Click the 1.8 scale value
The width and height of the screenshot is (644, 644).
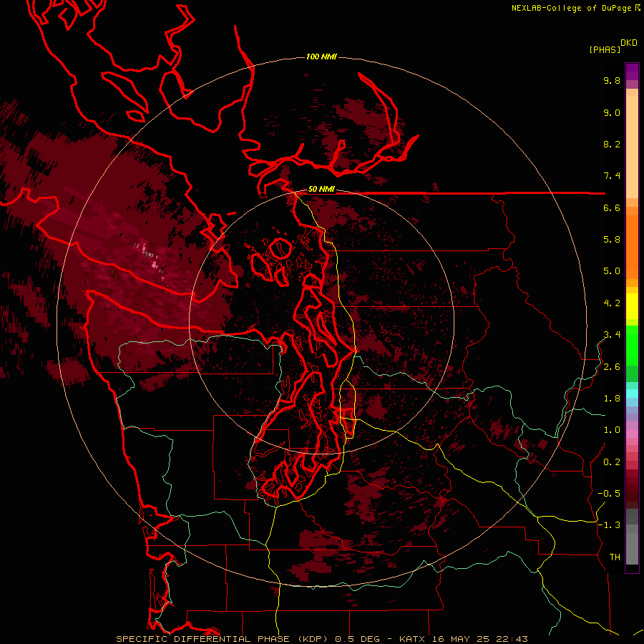tap(612, 399)
